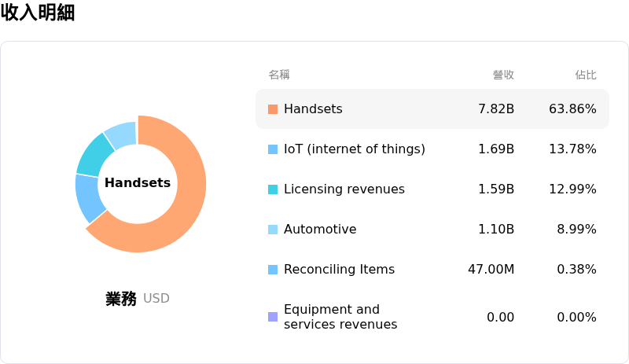The image size is (629, 364).
Task: Click the purple Equipment and services swatch
Action: click(x=273, y=317)
